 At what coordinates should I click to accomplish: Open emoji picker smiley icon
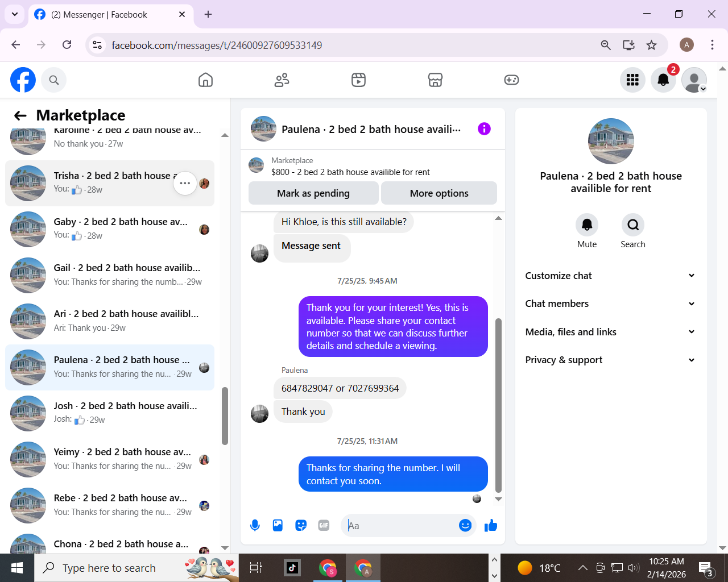tap(465, 526)
